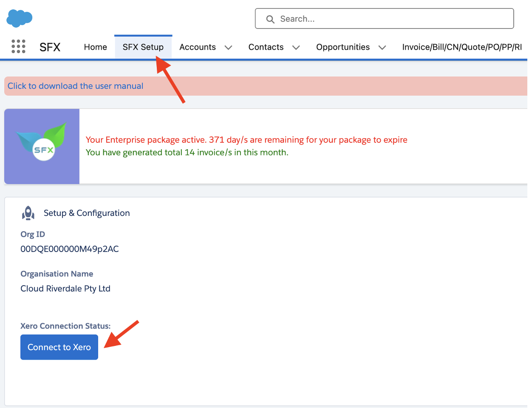Click the Connect to Xero button
Image resolution: width=532 pixels, height=408 pixels.
[59, 347]
